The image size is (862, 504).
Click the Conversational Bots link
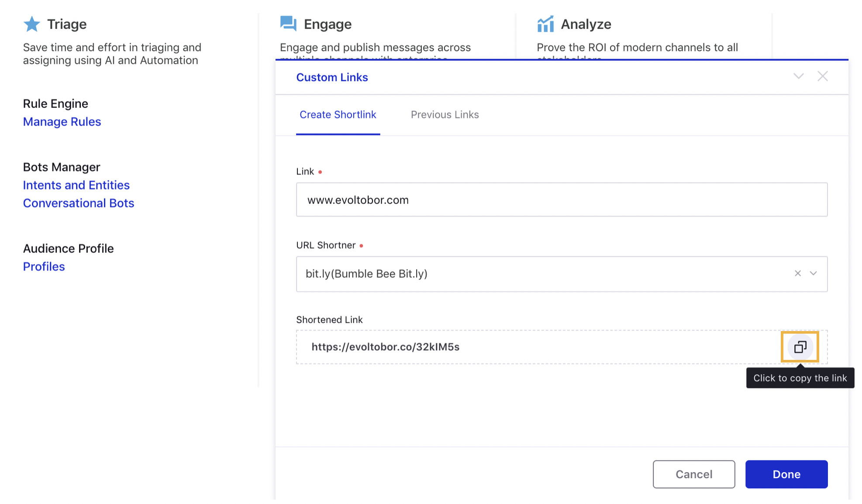79,203
